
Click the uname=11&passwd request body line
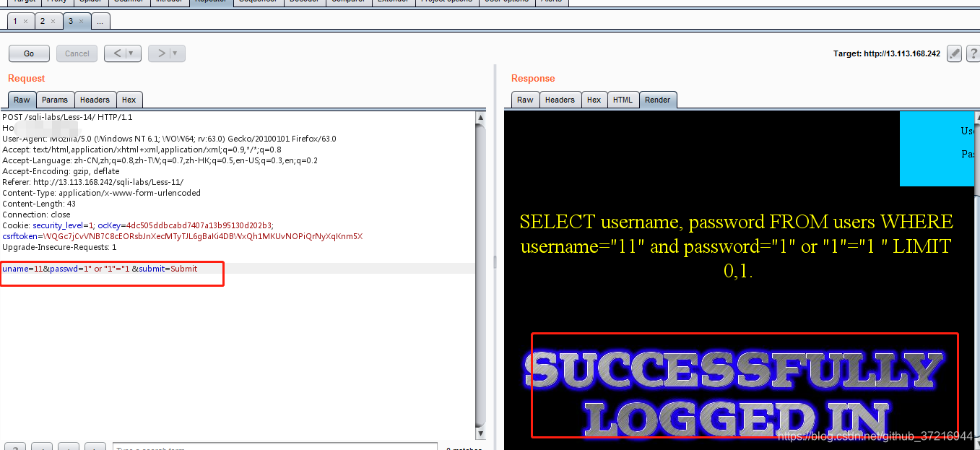click(x=100, y=269)
